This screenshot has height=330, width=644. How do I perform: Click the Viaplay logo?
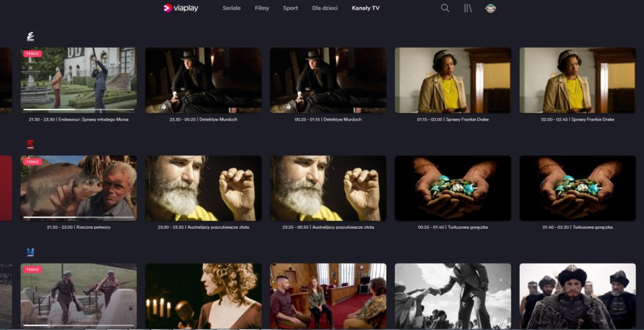181,8
